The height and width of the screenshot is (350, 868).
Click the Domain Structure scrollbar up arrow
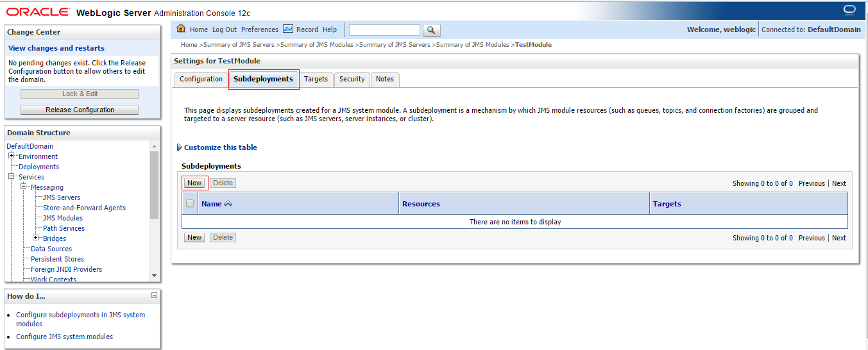[154, 146]
